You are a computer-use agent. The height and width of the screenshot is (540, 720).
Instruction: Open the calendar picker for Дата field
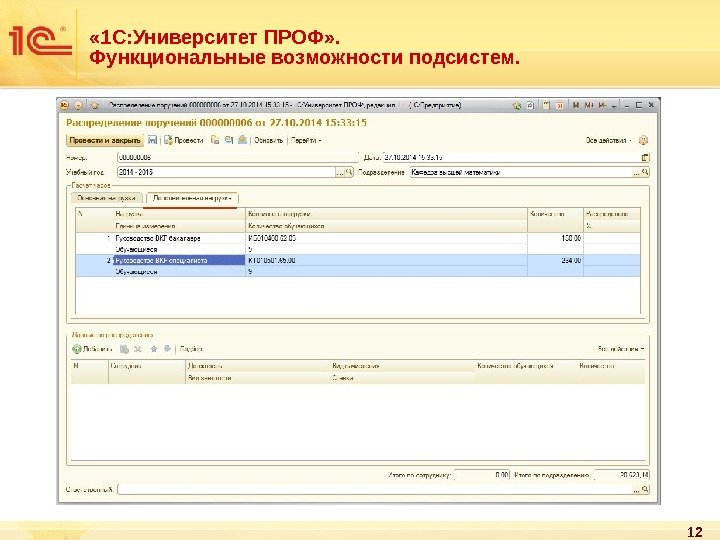tap(645, 158)
